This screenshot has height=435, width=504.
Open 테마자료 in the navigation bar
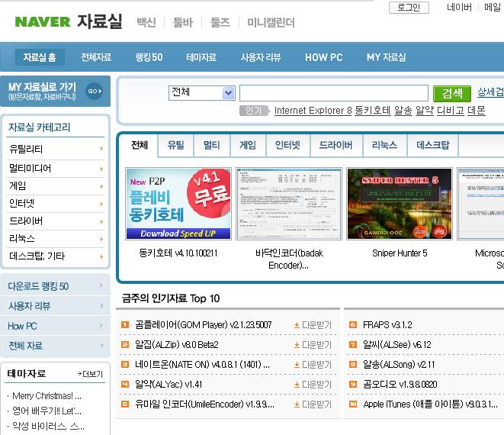[x=201, y=57]
